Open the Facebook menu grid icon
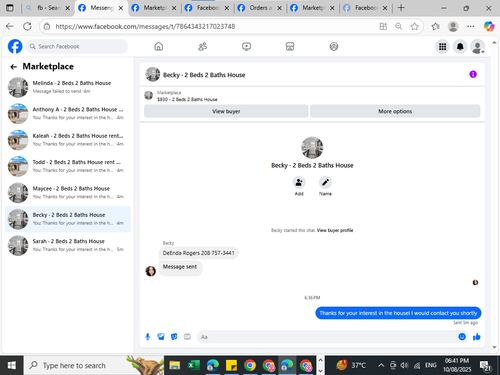This screenshot has height=375, width=500. pos(442,47)
